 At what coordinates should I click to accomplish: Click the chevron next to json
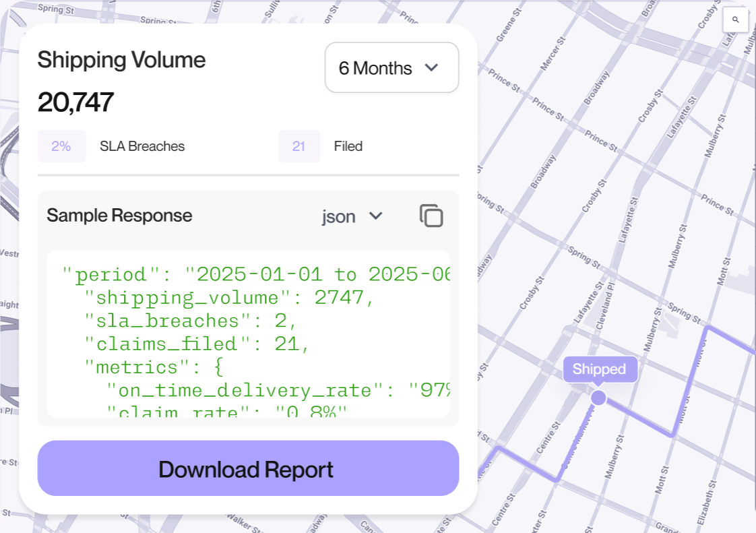coord(376,216)
